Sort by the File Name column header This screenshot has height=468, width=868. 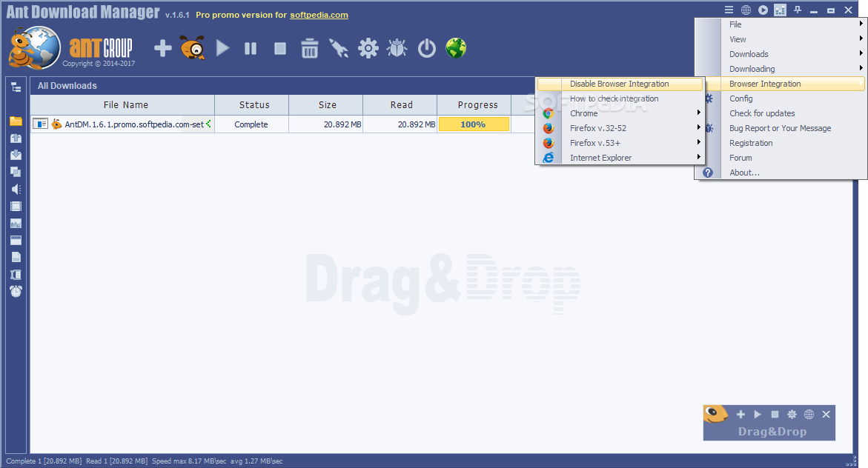coord(122,104)
